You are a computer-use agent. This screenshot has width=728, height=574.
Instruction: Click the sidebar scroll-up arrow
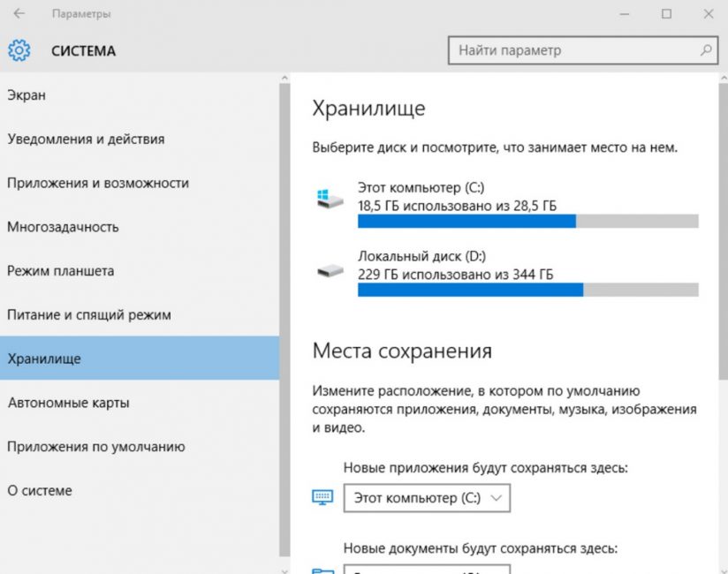click(x=284, y=78)
